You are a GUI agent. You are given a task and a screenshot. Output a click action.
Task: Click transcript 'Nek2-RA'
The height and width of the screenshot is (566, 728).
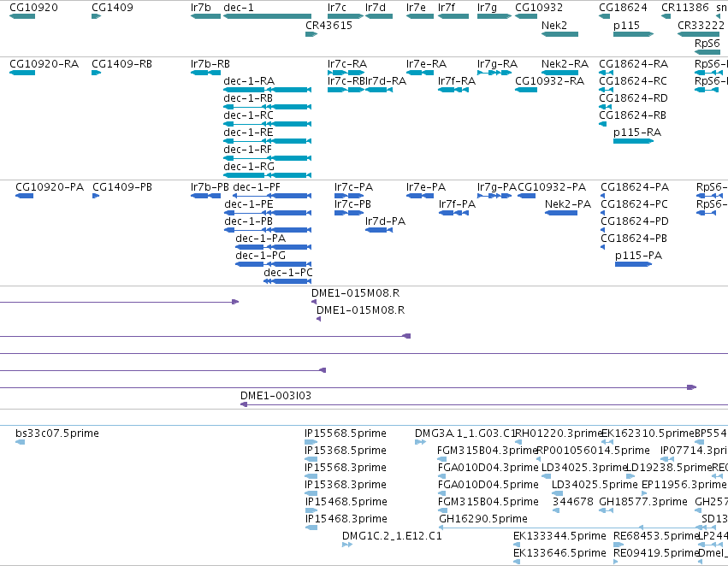tap(565, 64)
